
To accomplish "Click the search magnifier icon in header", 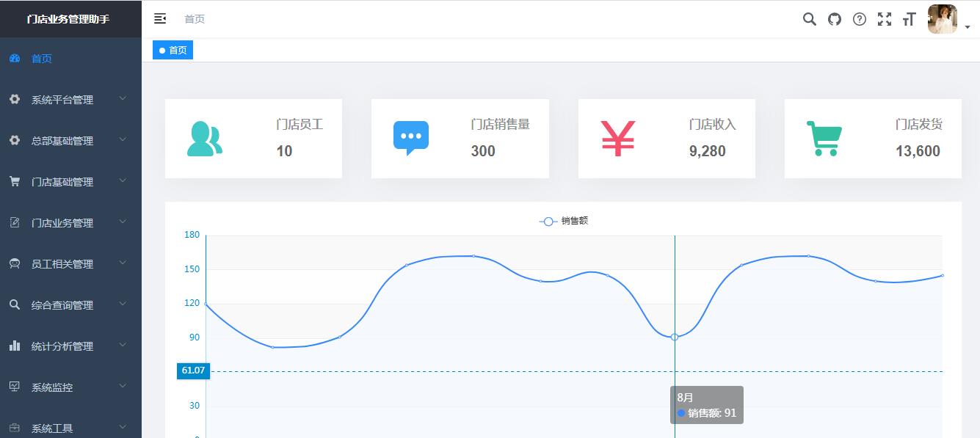I will (809, 19).
